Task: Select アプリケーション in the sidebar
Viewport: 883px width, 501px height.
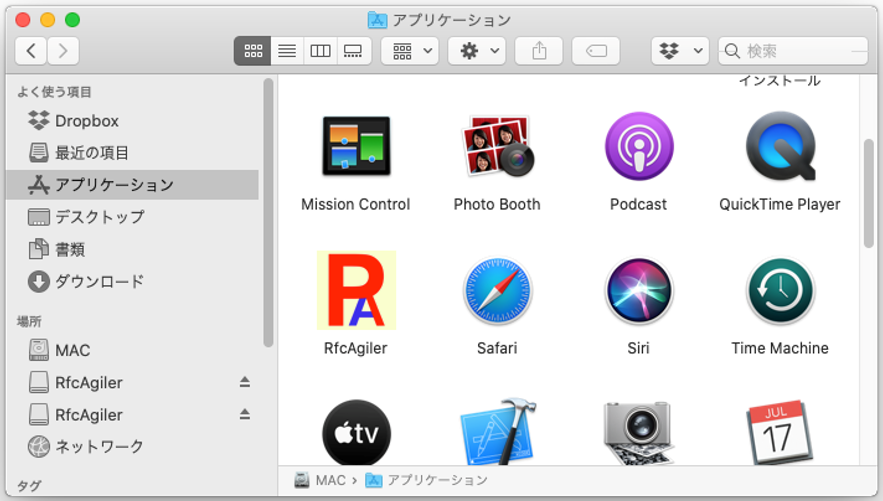Action: click(132, 185)
